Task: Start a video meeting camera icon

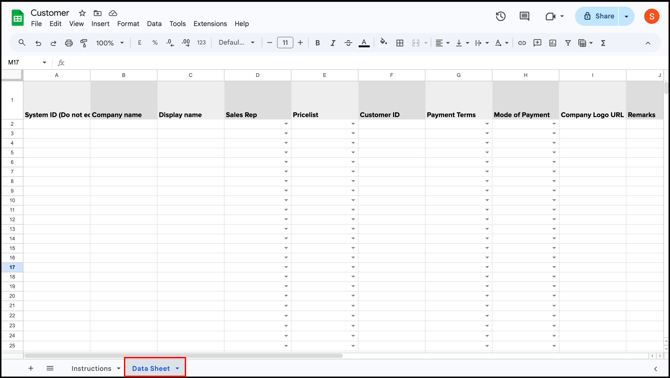Action: 550,16
